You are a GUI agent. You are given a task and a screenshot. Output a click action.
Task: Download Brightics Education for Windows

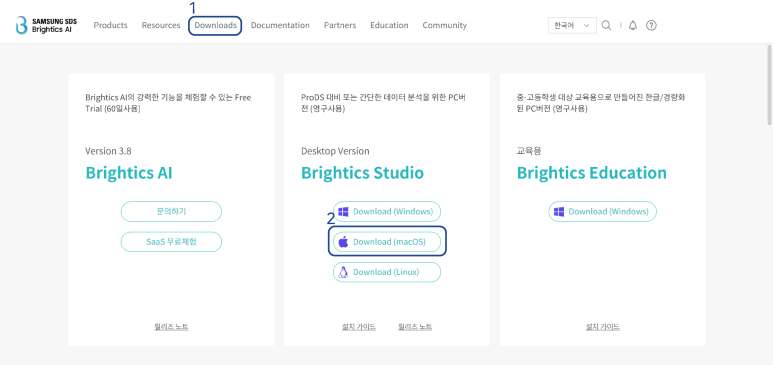(602, 211)
